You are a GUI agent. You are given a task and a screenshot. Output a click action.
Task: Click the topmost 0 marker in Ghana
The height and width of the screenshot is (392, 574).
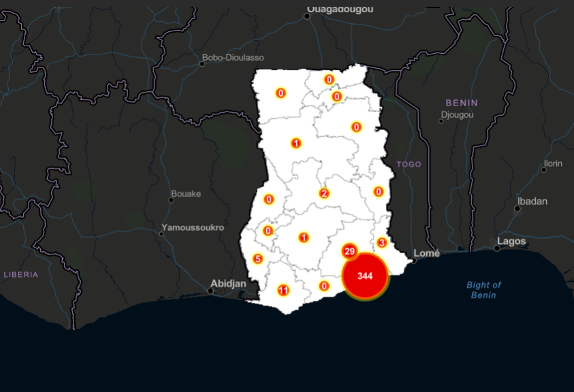[329, 80]
